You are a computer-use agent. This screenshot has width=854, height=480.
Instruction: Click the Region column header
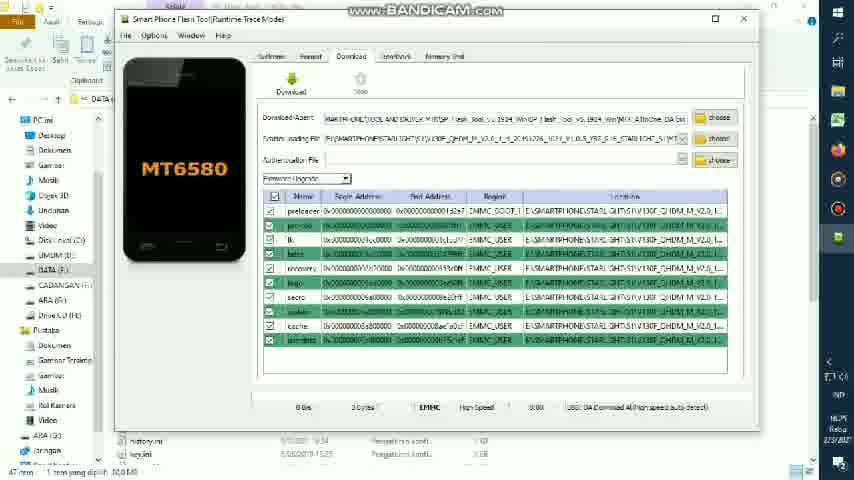point(495,197)
